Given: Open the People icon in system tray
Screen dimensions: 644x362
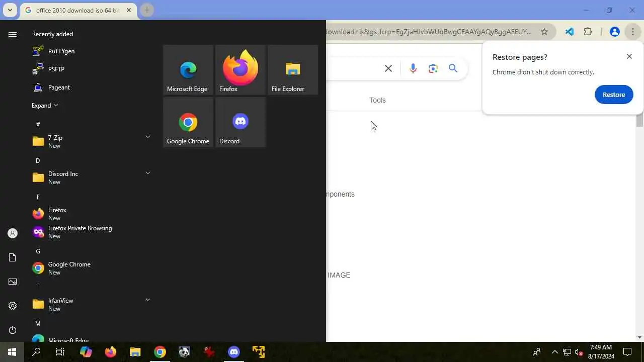Looking at the screenshot, I should point(537,352).
